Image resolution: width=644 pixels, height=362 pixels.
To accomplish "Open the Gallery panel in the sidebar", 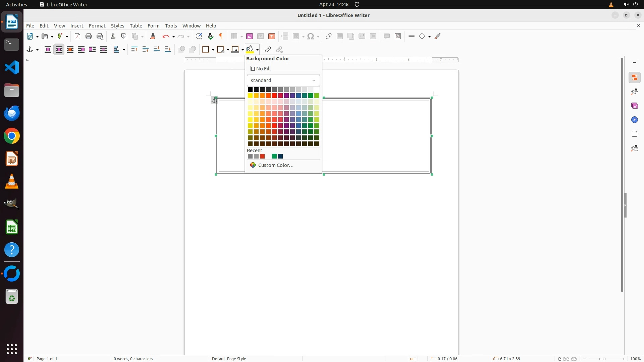I will point(634,106).
